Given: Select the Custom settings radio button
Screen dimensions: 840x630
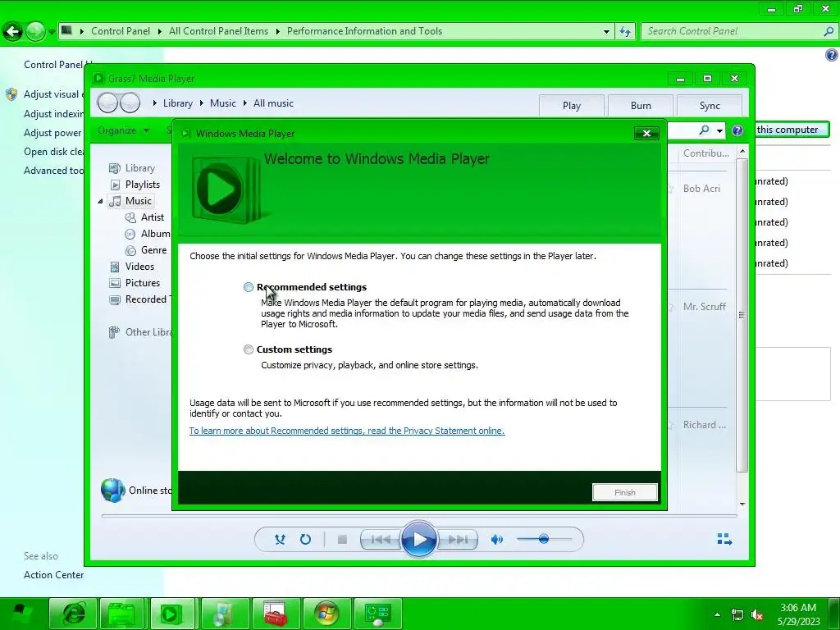Looking at the screenshot, I should pyautogui.click(x=248, y=349).
